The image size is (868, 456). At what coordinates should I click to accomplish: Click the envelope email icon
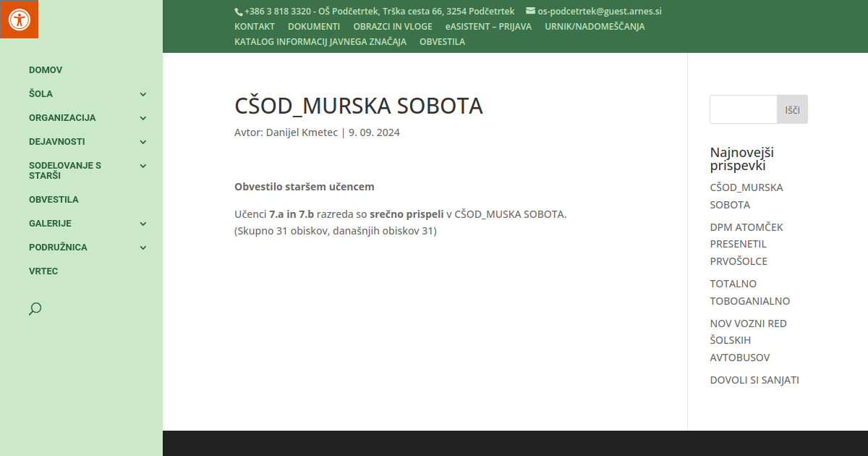pos(530,11)
